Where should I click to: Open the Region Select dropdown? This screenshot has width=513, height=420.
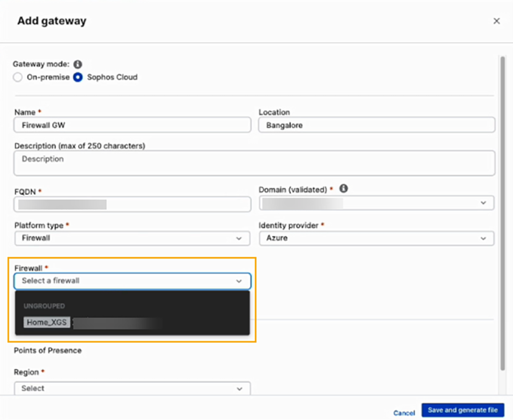point(132,388)
